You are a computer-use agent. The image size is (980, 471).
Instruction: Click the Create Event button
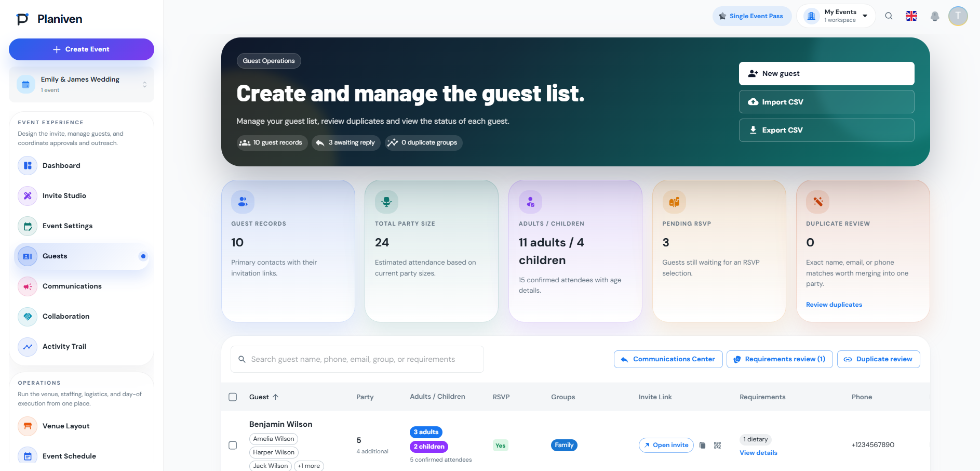pyautogui.click(x=82, y=49)
